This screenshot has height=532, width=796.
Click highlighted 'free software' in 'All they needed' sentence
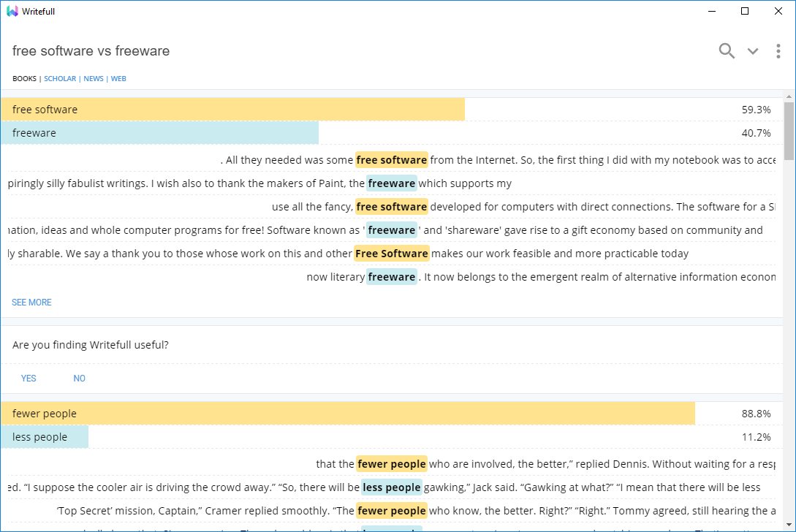pyautogui.click(x=391, y=160)
